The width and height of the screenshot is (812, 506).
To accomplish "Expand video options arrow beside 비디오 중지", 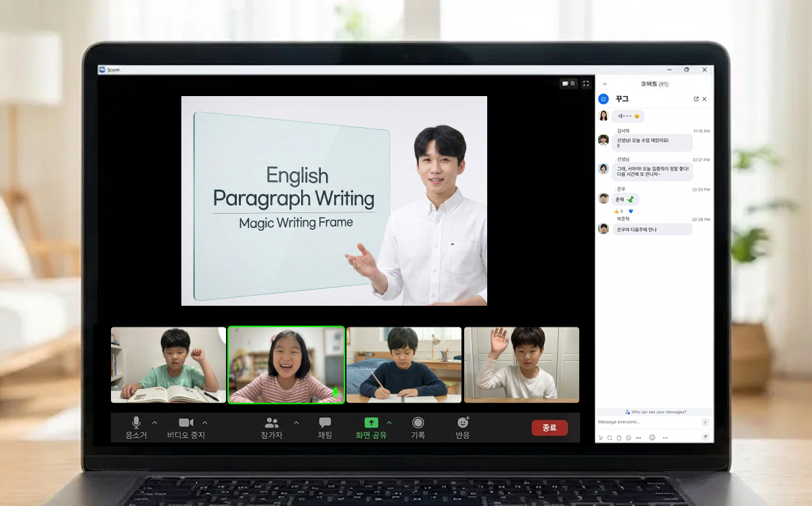I will coord(204,423).
